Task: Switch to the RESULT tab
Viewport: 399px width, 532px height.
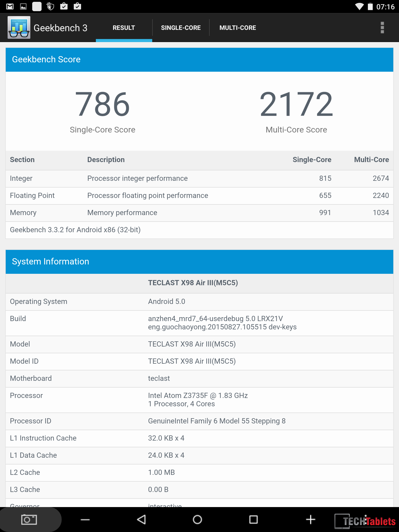Action: 124,28
